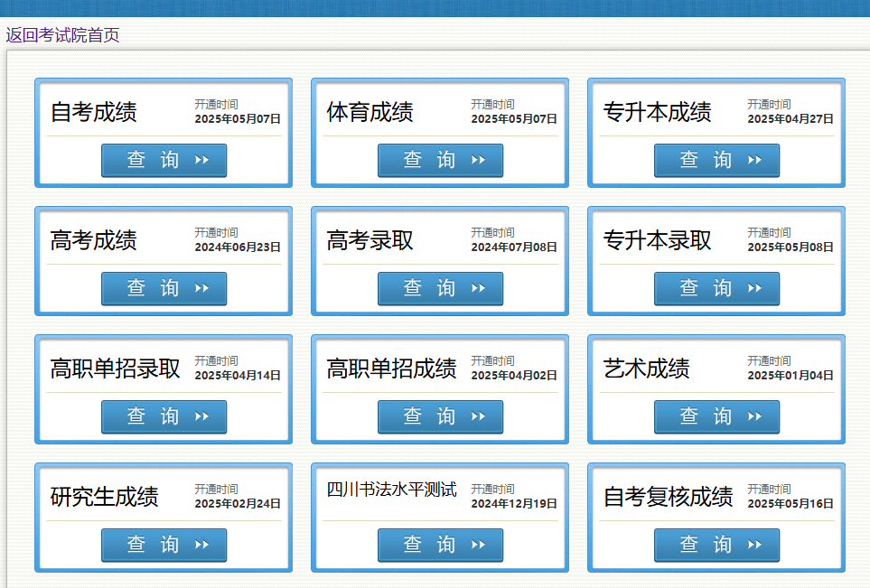Click the double-arrow icon in 高考成绩 card
Viewport: 870px width, 588px height.
point(201,288)
